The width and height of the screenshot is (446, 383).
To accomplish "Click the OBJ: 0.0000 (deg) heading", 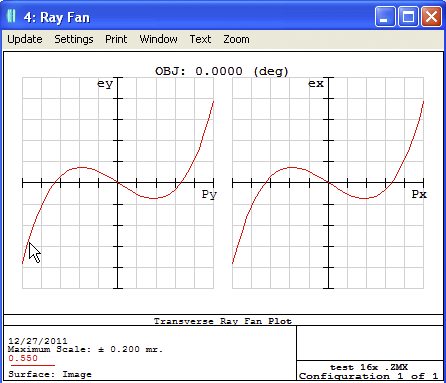I will tap(222, 71).
